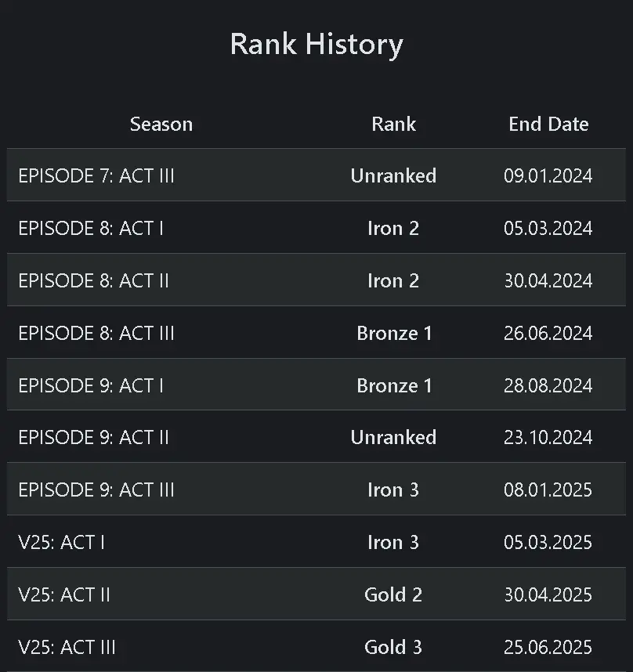The height and width of the screenshot is (672, 633).
Task: Click the Gold 3 rank cell
Action: pos(393,647)
